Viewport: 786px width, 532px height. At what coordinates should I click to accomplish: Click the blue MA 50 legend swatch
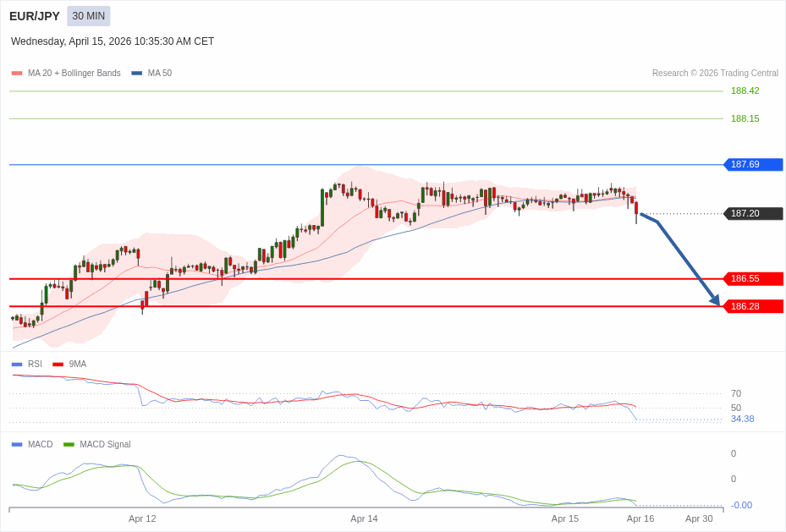pos(137,74)
